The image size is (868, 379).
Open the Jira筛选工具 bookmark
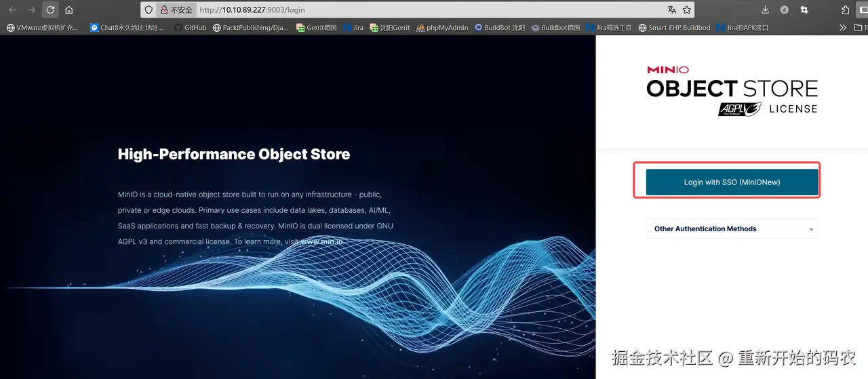tap(608, 28)
